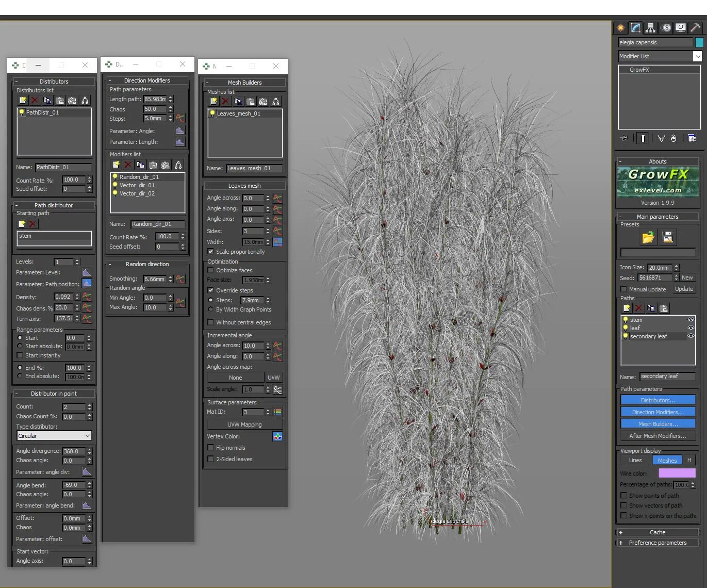Viewport: 707px width, 588px height.
Task: Open curve editor icon next to Density
Action: pyautogui.click(x=87, y=297)
